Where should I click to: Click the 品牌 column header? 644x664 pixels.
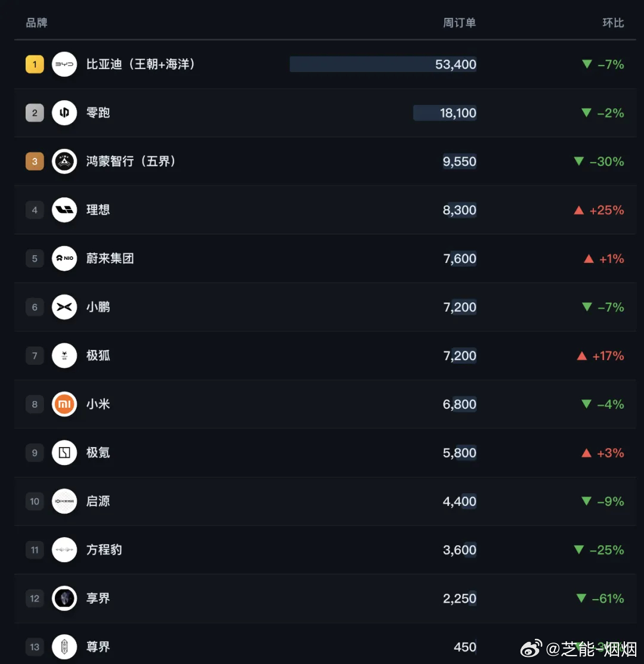(36, 23)
